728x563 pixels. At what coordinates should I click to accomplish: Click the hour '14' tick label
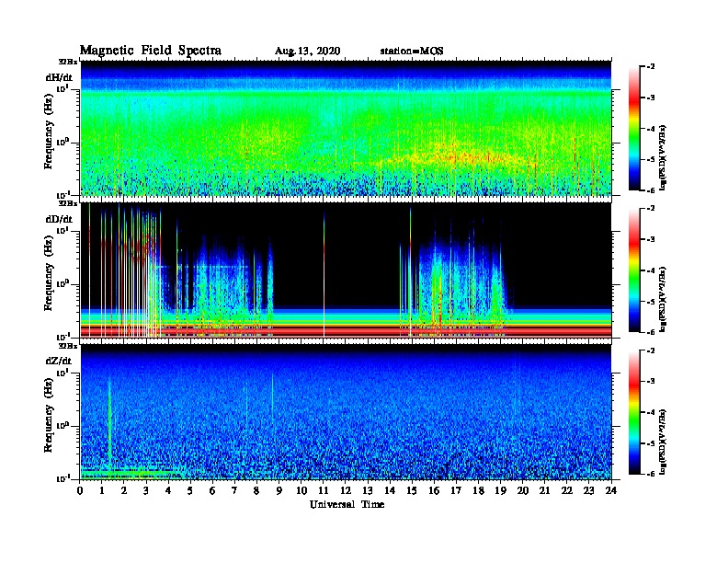(390, 490)
